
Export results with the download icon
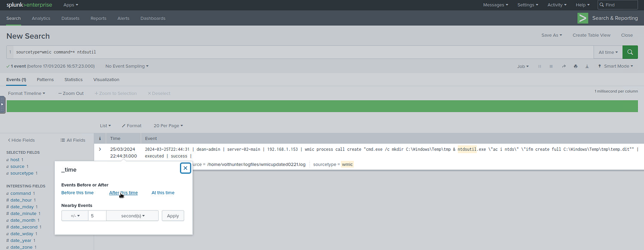[x=587, y=66]
